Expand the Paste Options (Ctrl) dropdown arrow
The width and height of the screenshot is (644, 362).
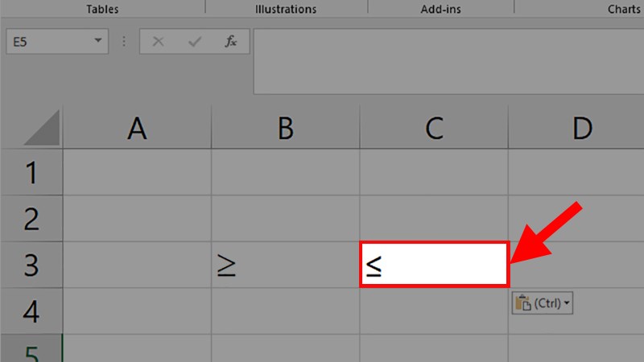[567, 303]
